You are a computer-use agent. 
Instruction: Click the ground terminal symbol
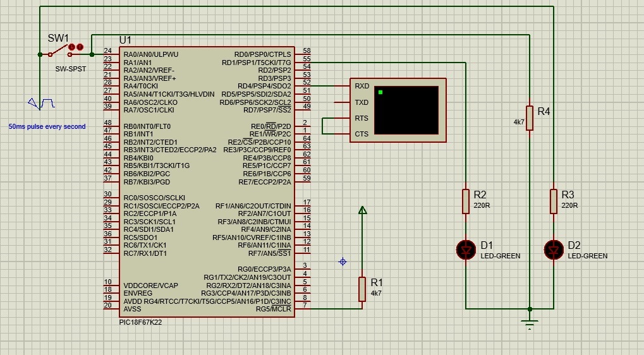pos(530,324)
